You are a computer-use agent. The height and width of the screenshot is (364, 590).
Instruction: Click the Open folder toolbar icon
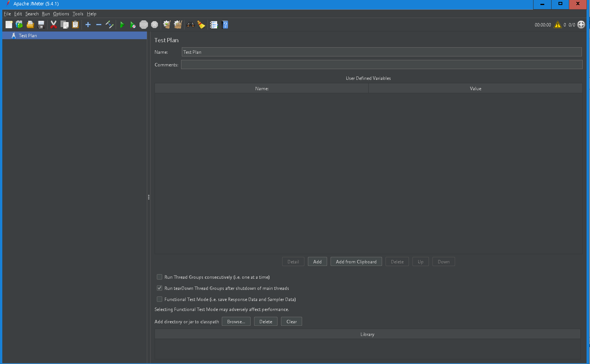coord(30,25)
